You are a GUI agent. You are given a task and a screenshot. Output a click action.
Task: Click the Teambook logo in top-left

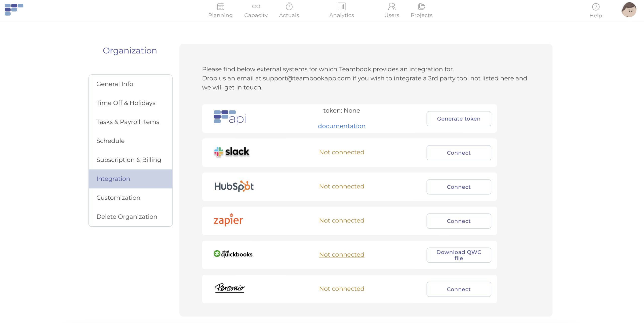(x=14, y=10)
